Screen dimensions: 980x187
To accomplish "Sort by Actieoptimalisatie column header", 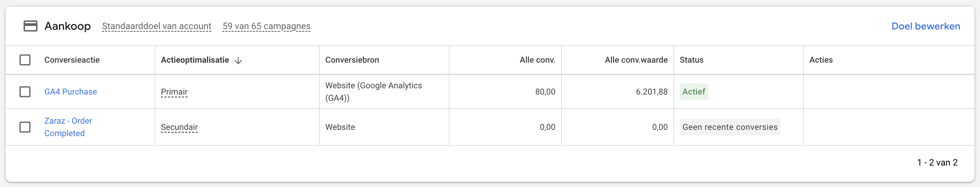I will (x=195, y=60).
